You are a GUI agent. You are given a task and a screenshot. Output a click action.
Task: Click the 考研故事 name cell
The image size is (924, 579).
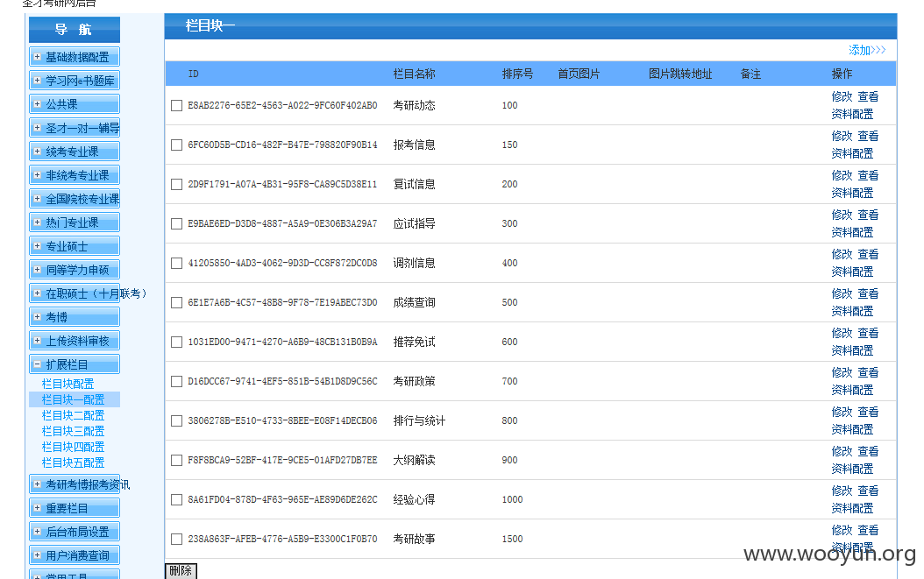415,539
